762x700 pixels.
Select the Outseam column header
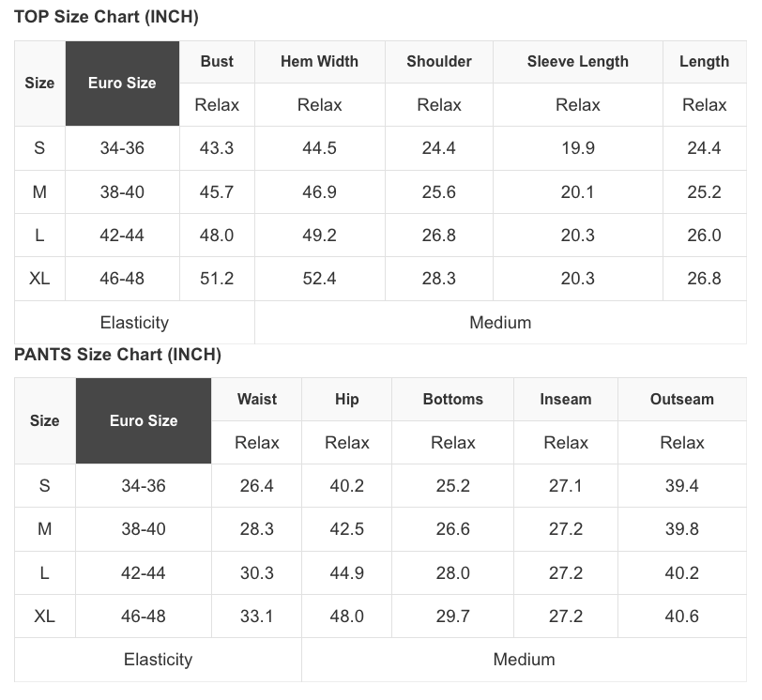[682, 400]
